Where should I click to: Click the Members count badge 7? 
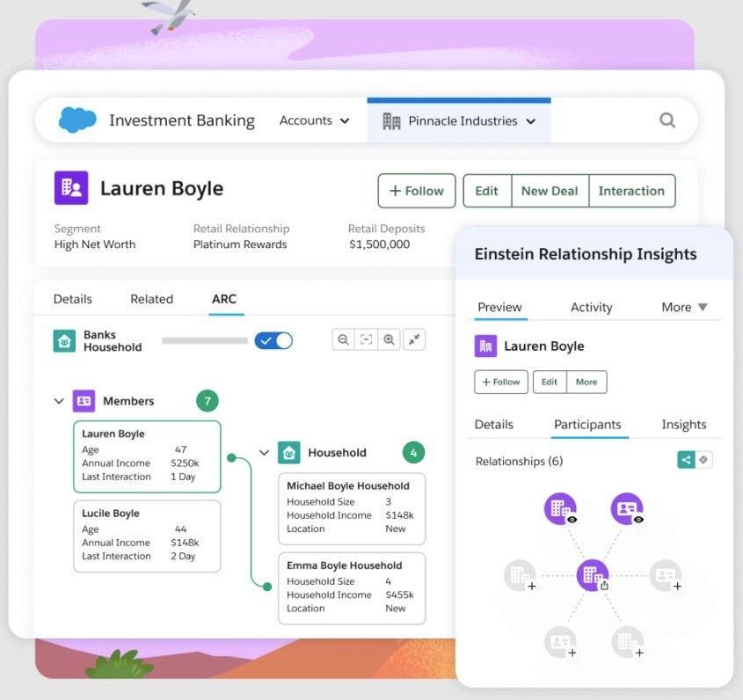pyautogui.click(x=208, y=401)
